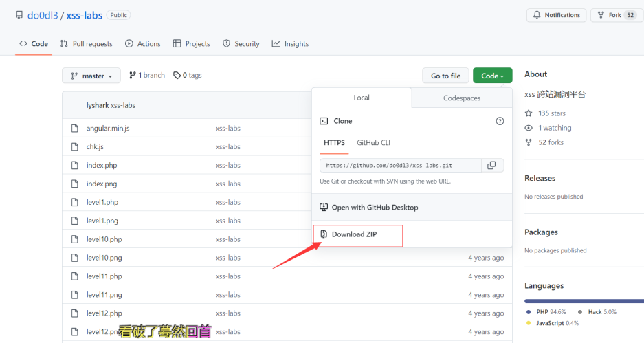Click the clone URL input field
The width and height of the screenshot is (644, 343).
pos(401,165)
